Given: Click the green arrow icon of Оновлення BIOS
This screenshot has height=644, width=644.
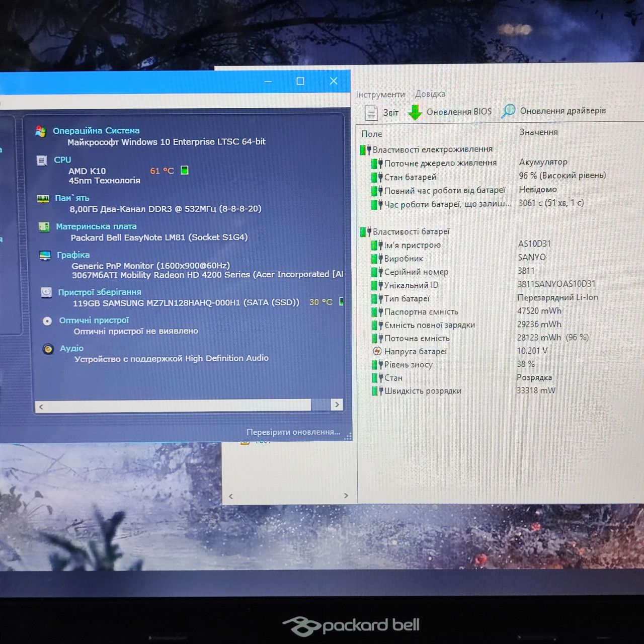Looking at the screenshot, I should 415,112.
